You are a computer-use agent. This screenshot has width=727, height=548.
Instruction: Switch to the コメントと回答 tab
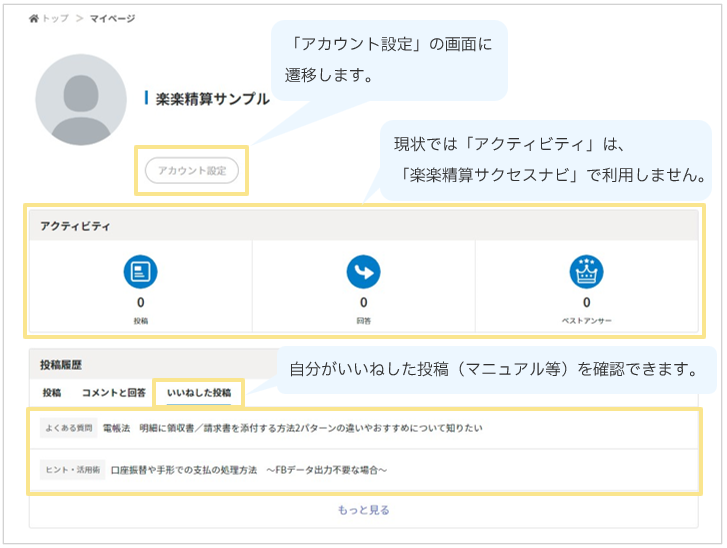113,393
